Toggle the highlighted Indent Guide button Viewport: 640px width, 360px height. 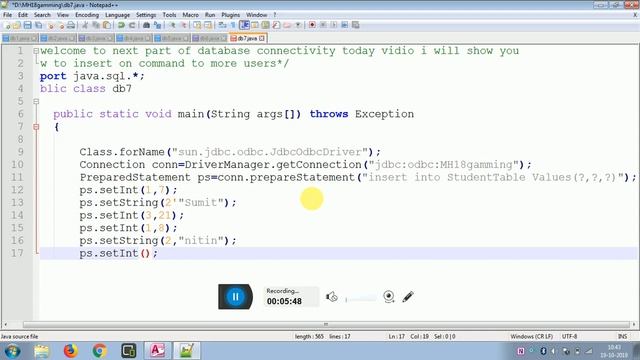(244, 25)
